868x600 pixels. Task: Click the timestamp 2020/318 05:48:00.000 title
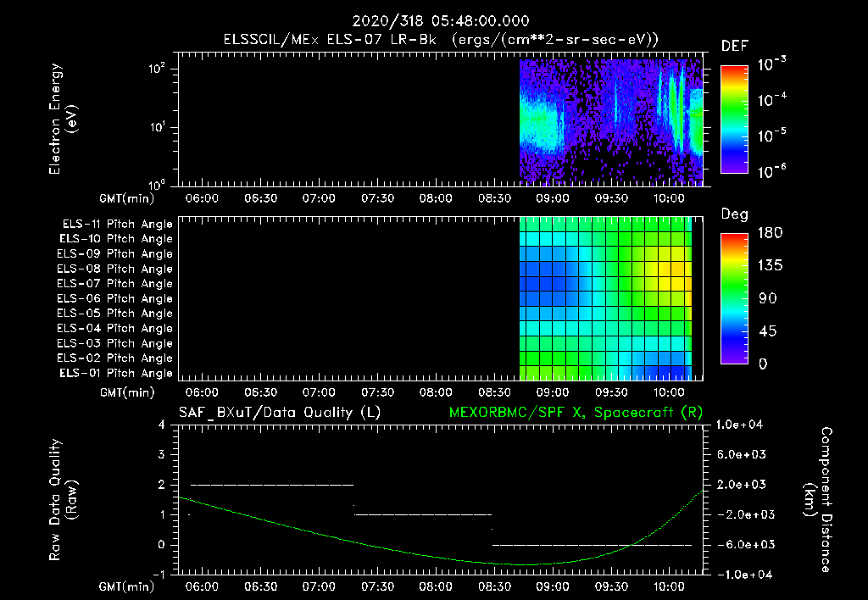click(441, 21)
